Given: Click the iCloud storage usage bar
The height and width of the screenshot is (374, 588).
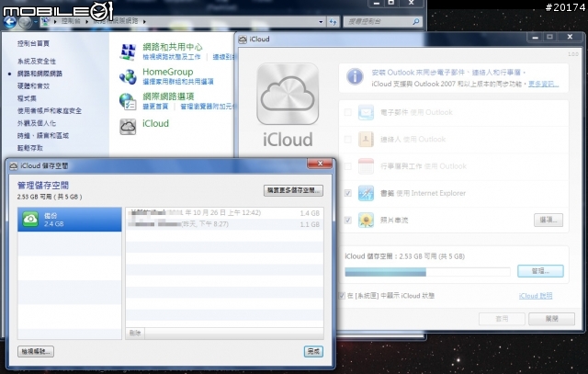Looking at the screenshot, I should [427, 272].
